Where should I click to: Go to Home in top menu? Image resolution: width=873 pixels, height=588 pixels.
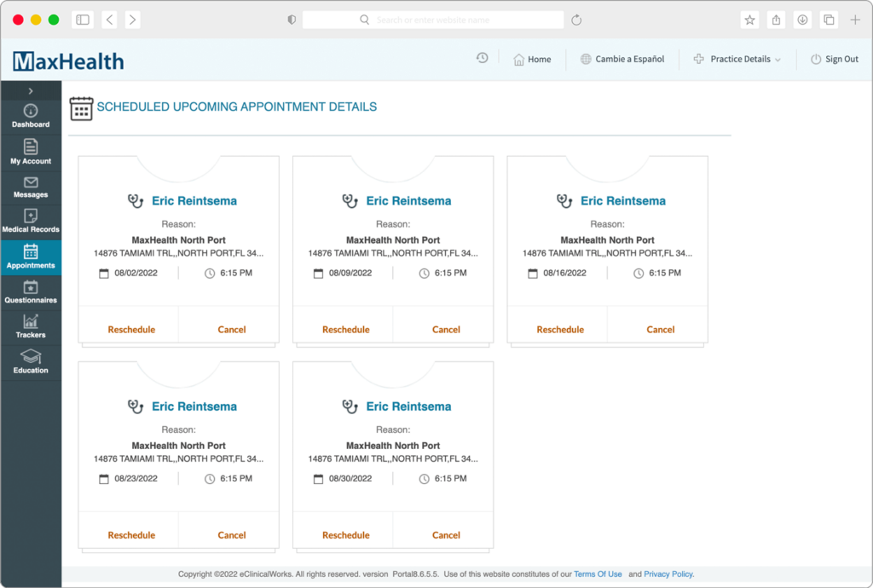[532, 59]
